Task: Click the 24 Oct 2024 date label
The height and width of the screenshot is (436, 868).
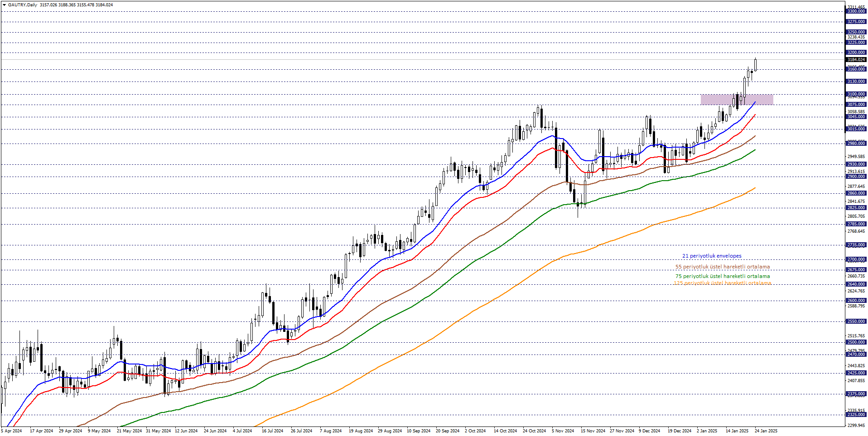Action: (x=534, y=431)
